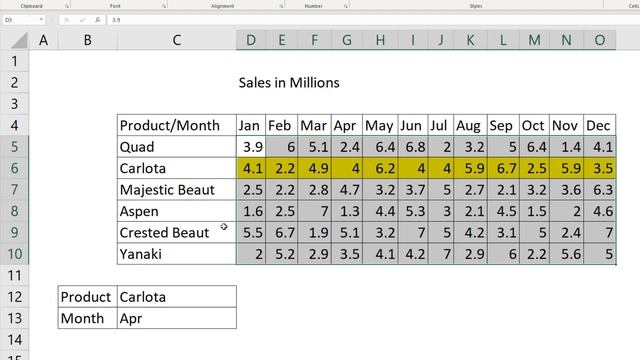Open the Alignment group dialog launcher
Image resolution: width=640 pixels, height=360 pixels.
281,6
